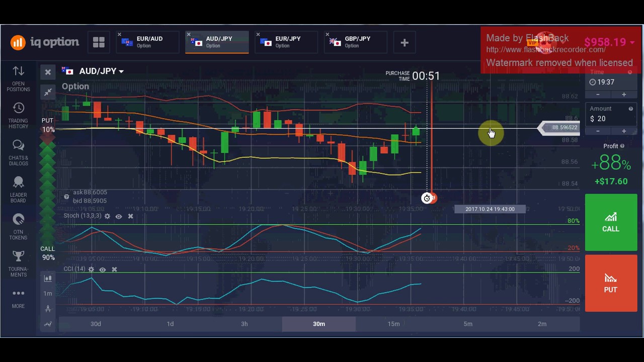This screenshot has height=362, width=644.
Task: Close the EUR/JPY tab
Action: [258, 35]
